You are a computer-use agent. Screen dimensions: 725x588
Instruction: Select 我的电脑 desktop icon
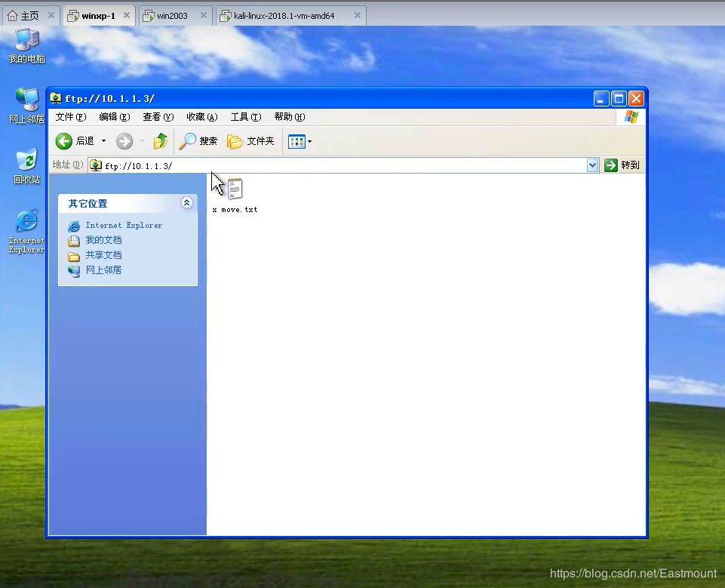tap(27, 46)
